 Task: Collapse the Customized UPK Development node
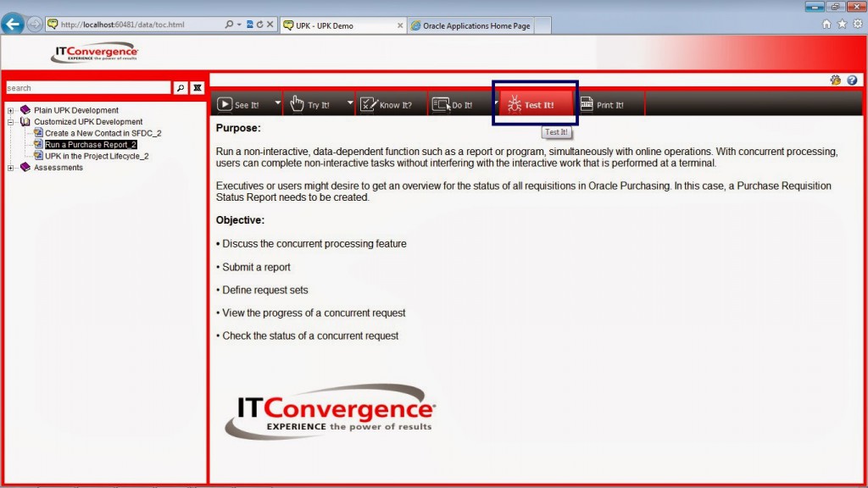10,122
